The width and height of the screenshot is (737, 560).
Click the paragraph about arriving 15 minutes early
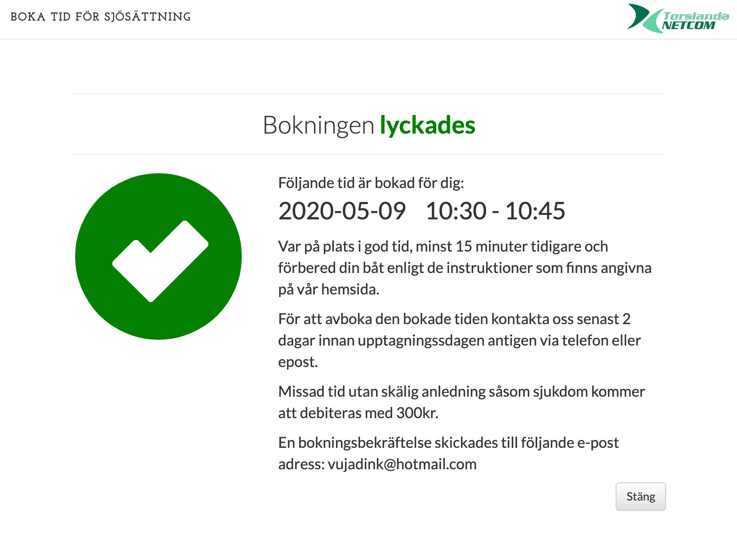pyautogui.click(x=465, y=268)
